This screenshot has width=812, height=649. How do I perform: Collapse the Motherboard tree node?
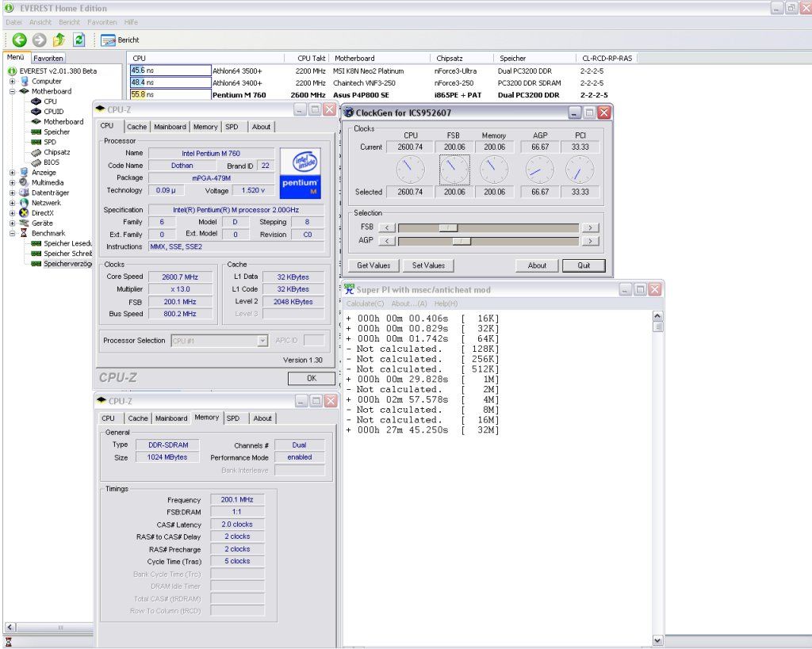13,91
